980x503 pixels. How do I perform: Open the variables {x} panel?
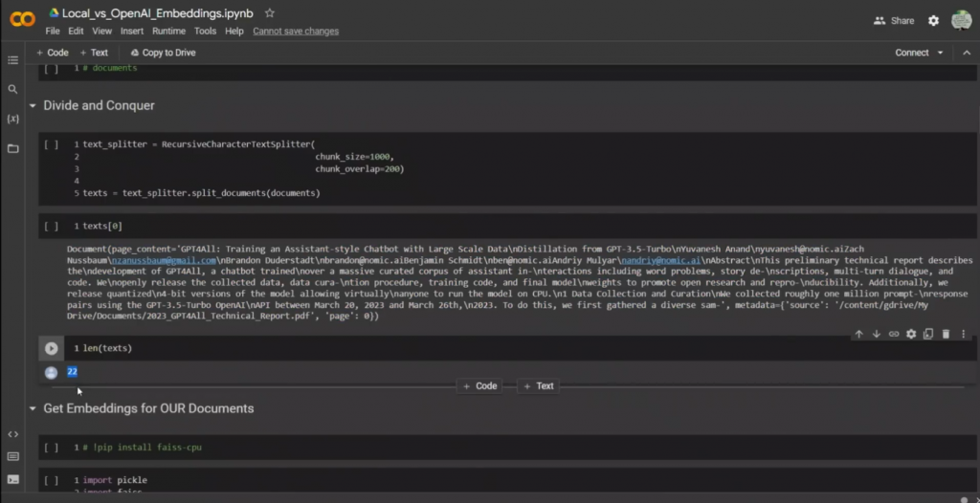(12, 119)
